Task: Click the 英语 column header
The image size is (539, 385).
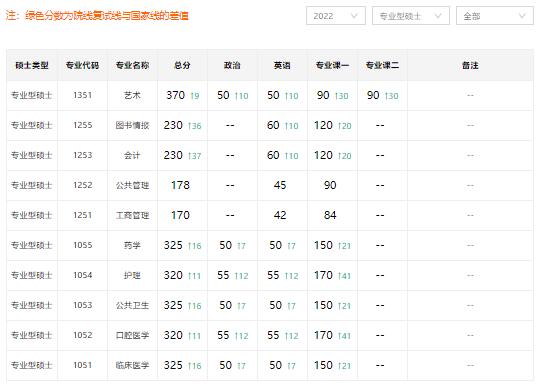Action: tap(282, 65)
